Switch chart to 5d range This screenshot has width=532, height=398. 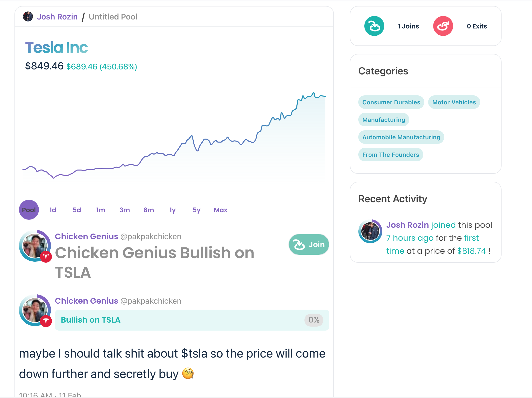point(77,210)
